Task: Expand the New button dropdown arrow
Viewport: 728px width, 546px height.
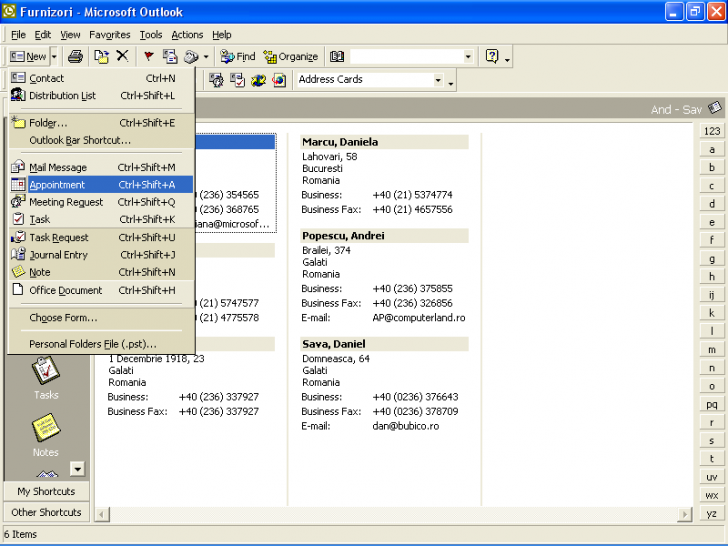Action: (x=54, y=57)
